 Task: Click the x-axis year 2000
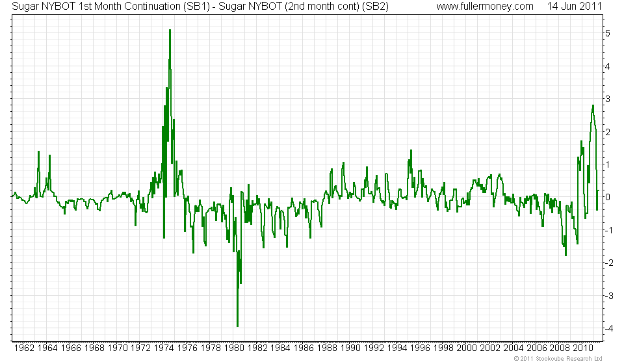467,348
